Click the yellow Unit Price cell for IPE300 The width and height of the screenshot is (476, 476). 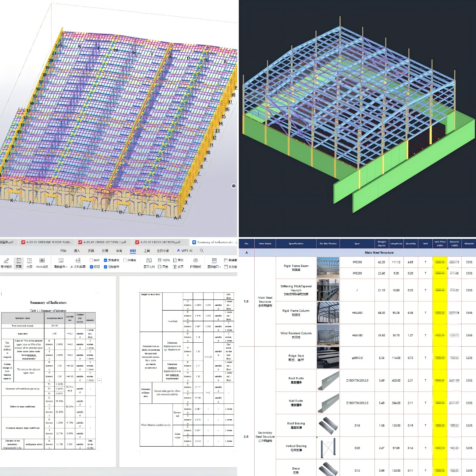pyautogui.click(x=440, y=262)
